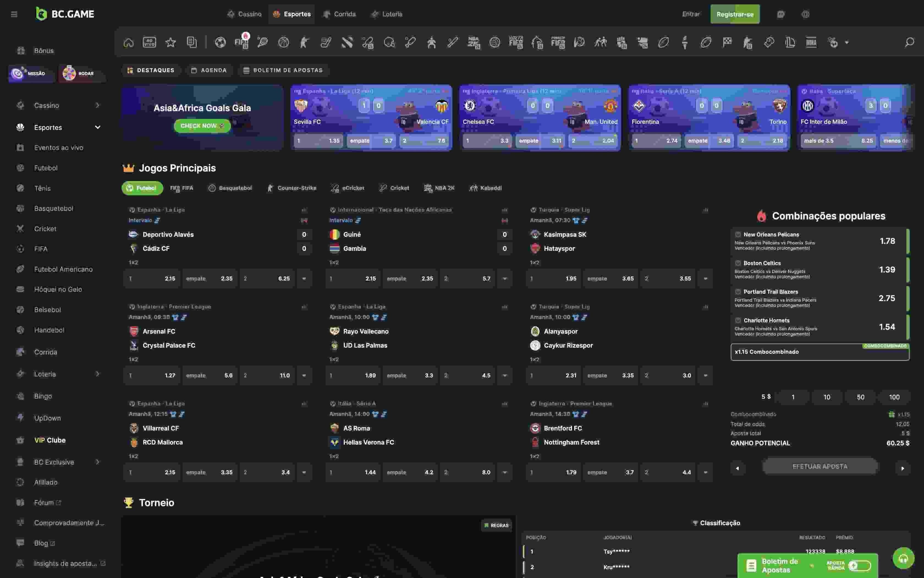924x578 pixels.
Task: Select the horse racing icon
Action: [x=537, y=42]
